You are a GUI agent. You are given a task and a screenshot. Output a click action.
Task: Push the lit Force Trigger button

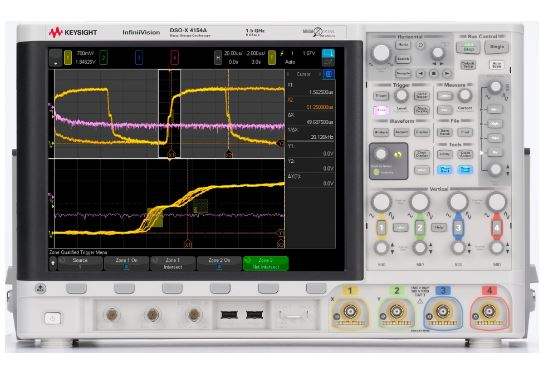click(381, 110)
